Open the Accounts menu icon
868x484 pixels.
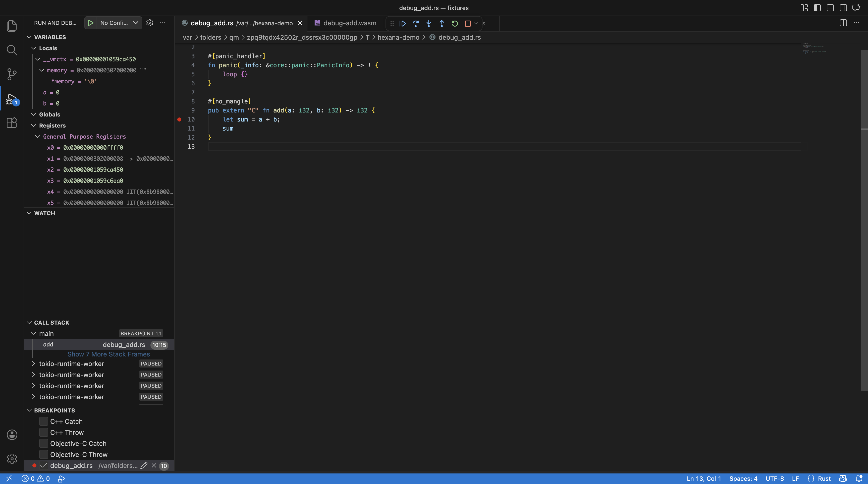click(12, 435)
